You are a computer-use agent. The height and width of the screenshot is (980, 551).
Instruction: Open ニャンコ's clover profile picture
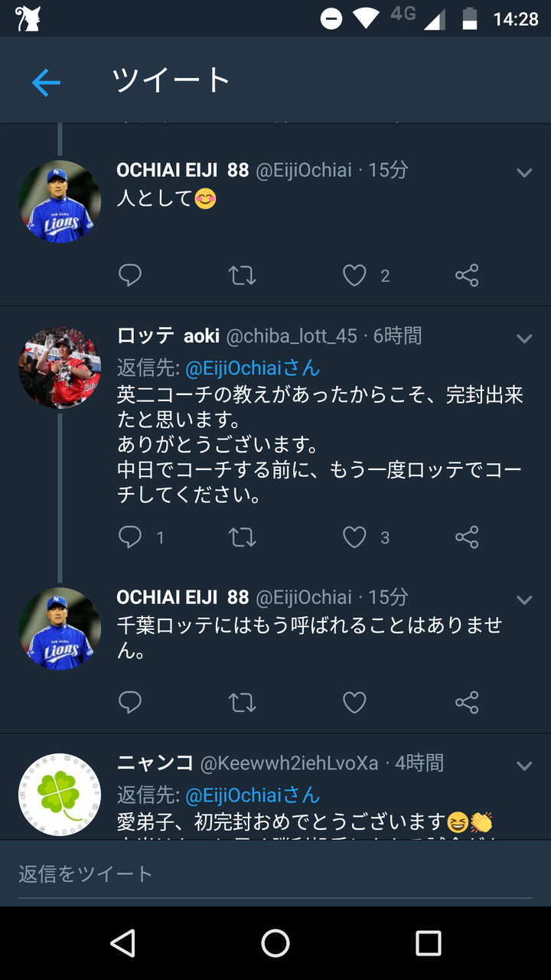[60, 794]
